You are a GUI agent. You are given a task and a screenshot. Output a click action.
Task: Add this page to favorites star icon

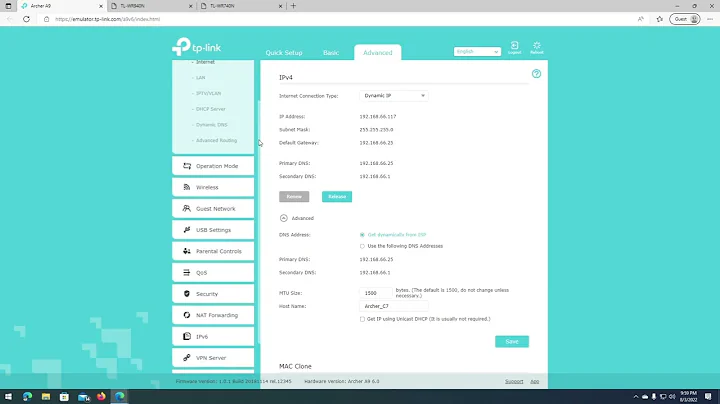pos(659,19)
